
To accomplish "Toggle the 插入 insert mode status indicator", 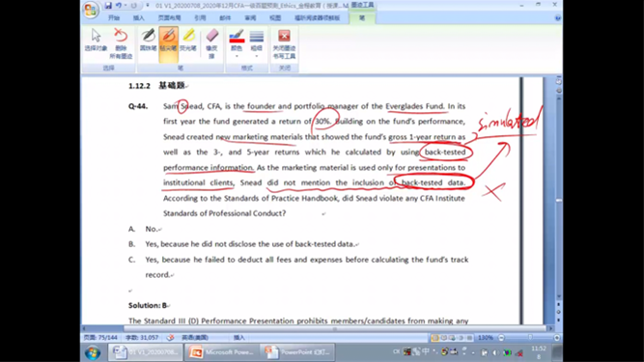I will [x=239, y=338].
